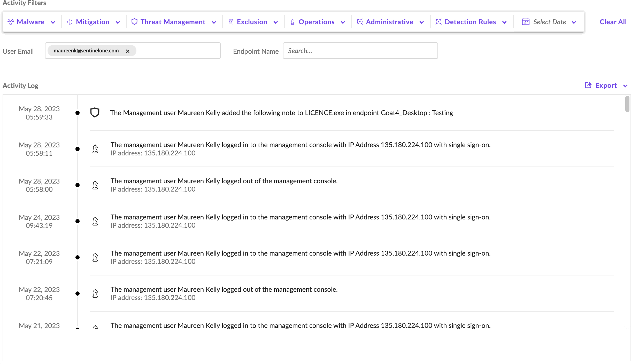Click shield icon on LICENCE.exe note entry
The height and width of the screenshot is (364, 631).
[x=95, y=113]
